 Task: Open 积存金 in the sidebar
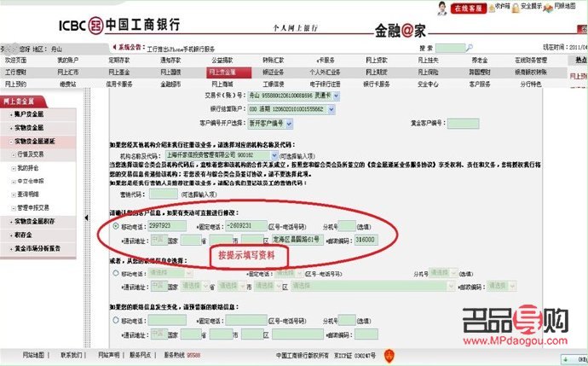tap(23, 235)
